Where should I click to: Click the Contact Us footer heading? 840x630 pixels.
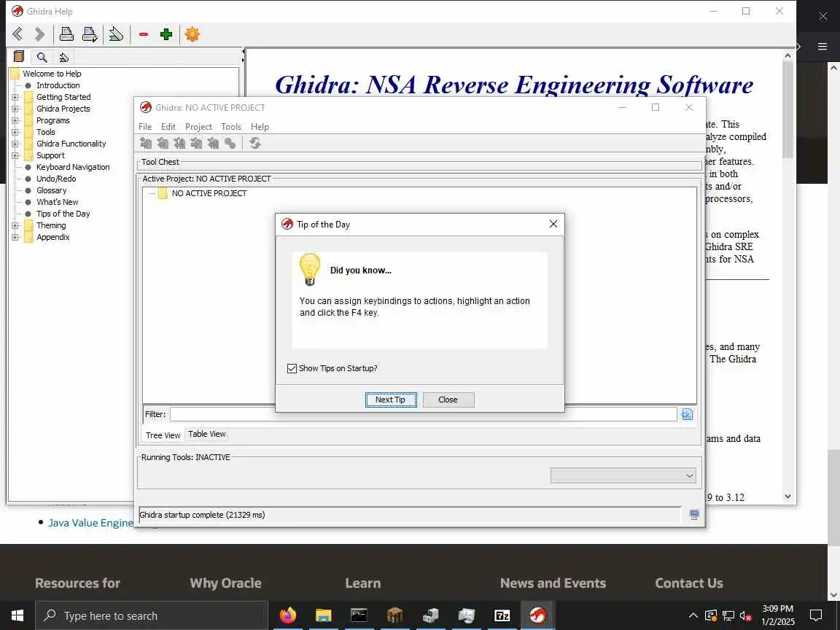689,583
